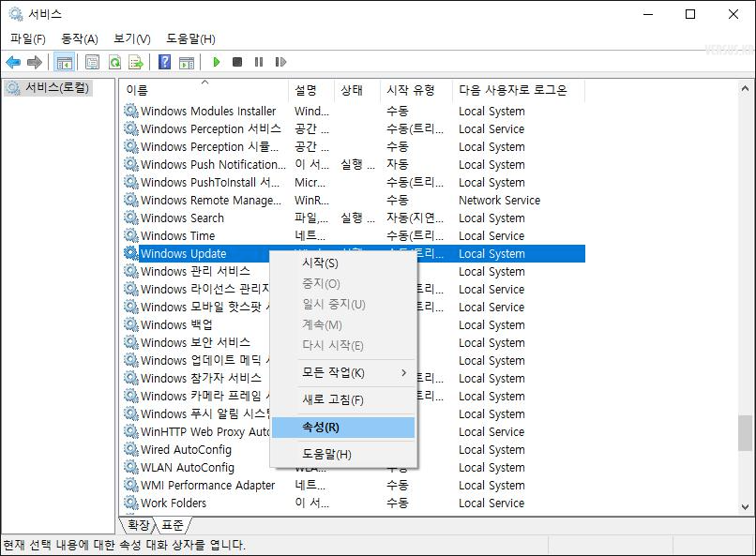Viewport: 756px width, 556px height.
Task: Open the 도움말(H) menu in menu bar
Action: pos(191,39)
